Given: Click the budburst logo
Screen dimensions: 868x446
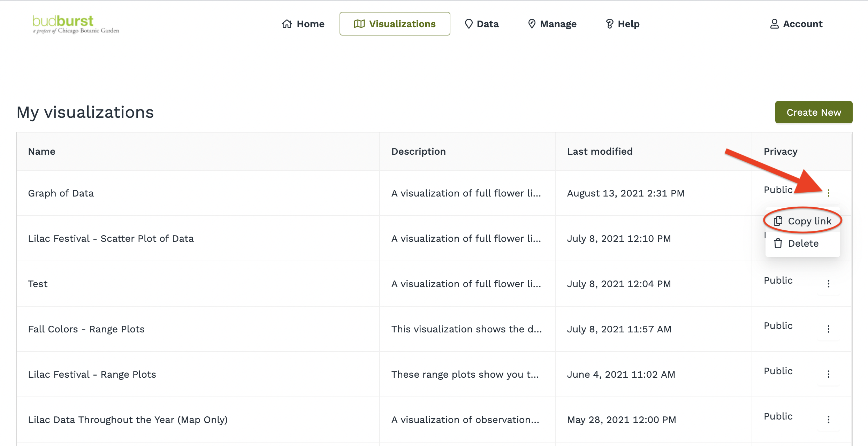Looking at the screenshot, I should tap(75, 24).
